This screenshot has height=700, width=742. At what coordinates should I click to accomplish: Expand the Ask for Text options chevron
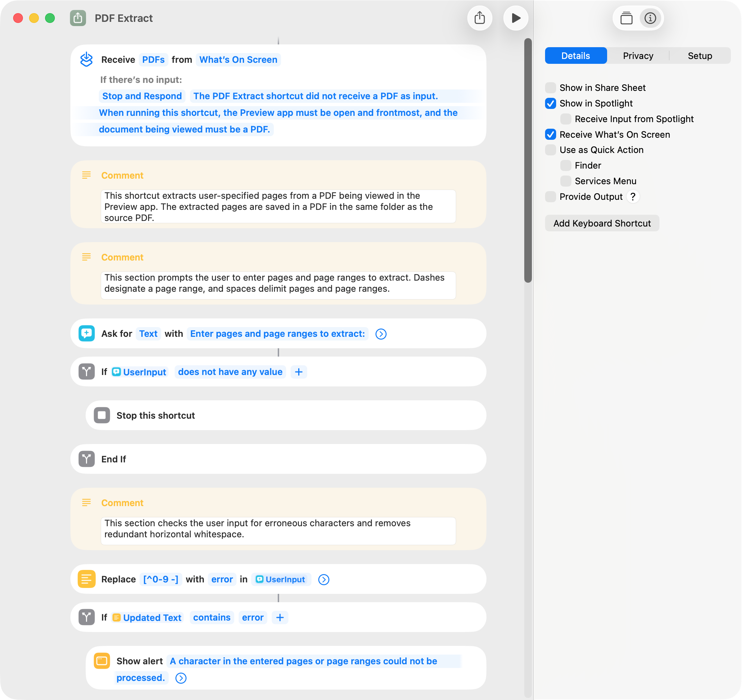[381, 334]
